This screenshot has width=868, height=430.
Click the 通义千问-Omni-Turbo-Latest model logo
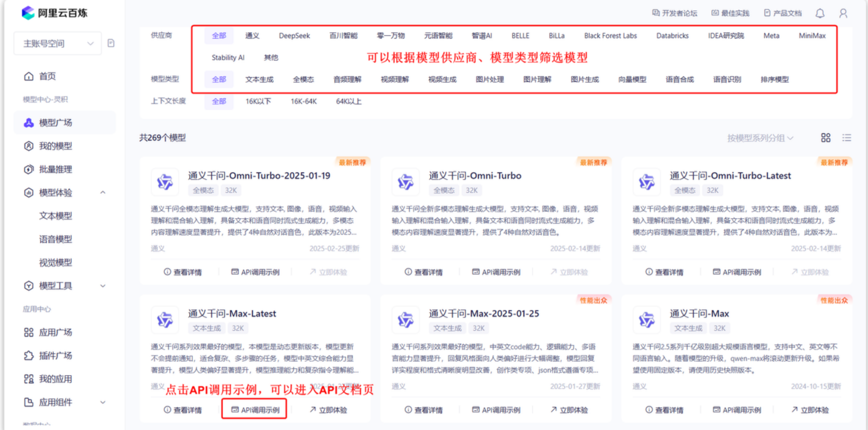[646, 182]
